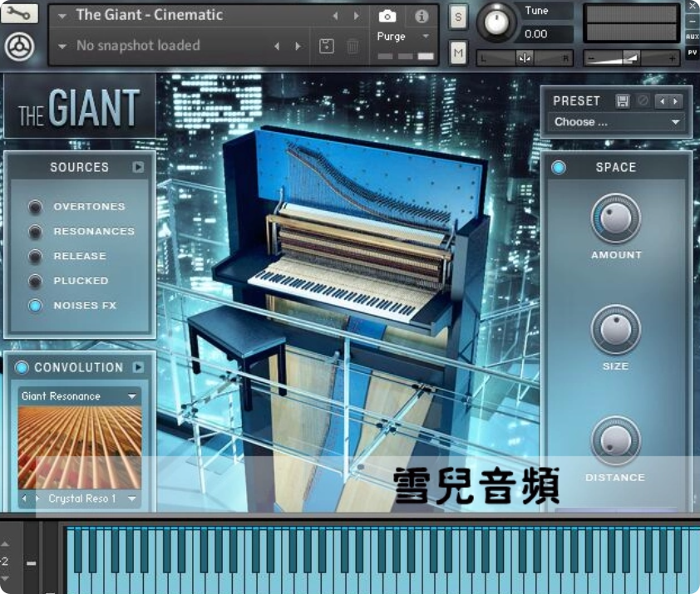Image resolution: width=700 pixels, height=594 pixels.
Task: Select the previous preset arrow
Action: [662, 101]
